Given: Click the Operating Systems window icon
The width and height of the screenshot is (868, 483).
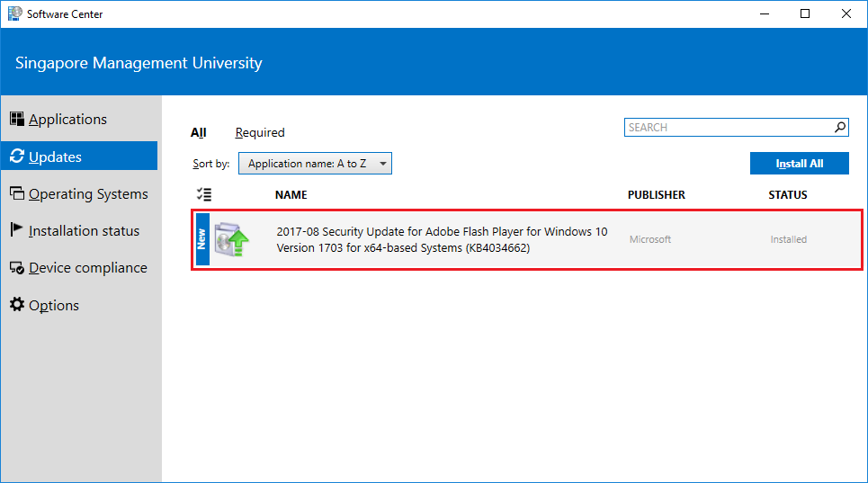Looking at the screenshot, I should pos(16,193).
